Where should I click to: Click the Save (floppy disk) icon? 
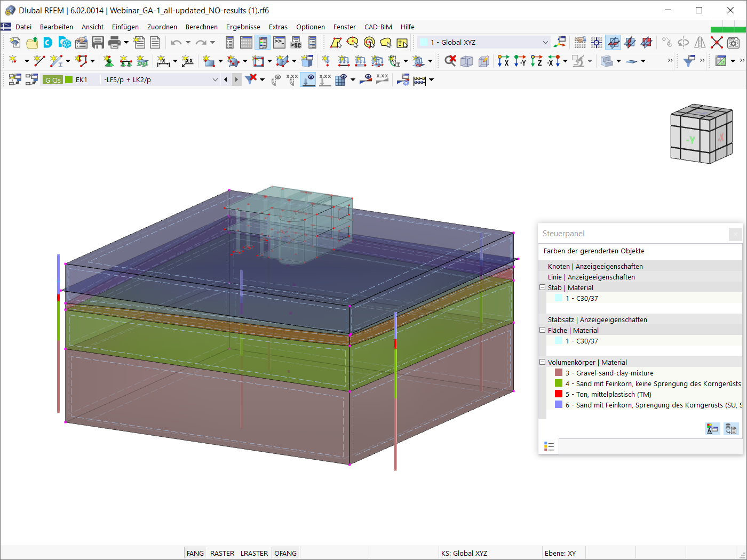98,43
